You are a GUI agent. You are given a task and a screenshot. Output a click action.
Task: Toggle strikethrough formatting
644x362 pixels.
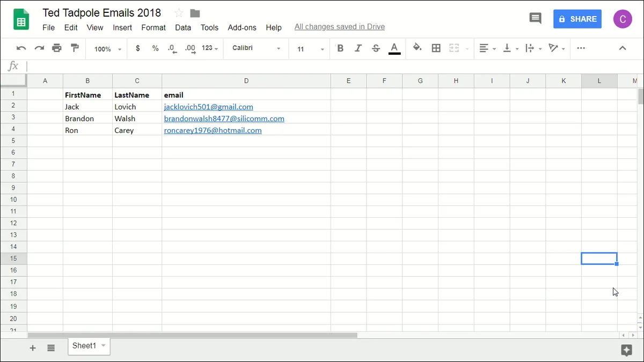(x=376, y=48)
